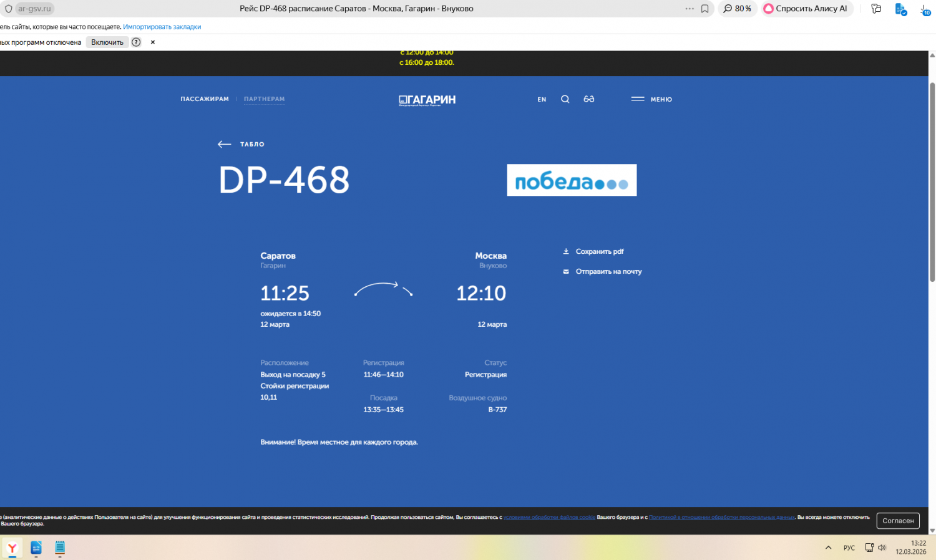
Task: Click the envelope icon beside Отправить на почту
Action: pos(566,271)
